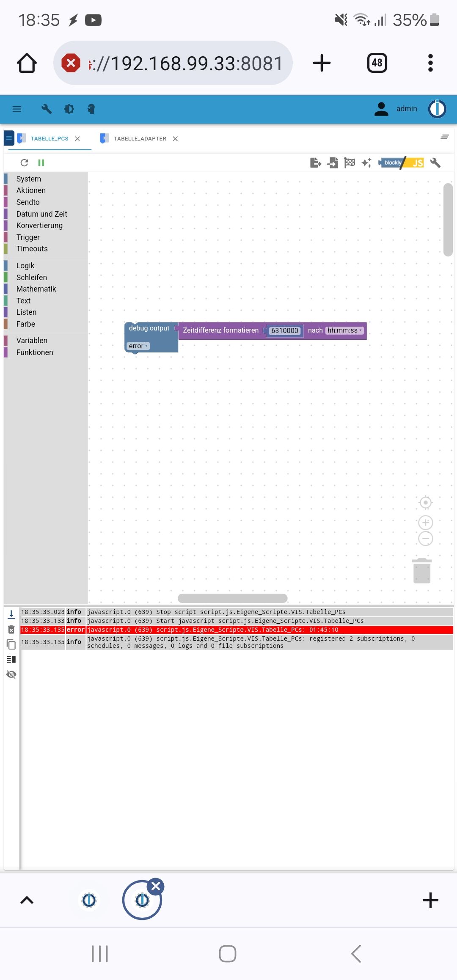Copy the log to clipboard
Viewport: 457px width, 980px height.
(11, 644)
